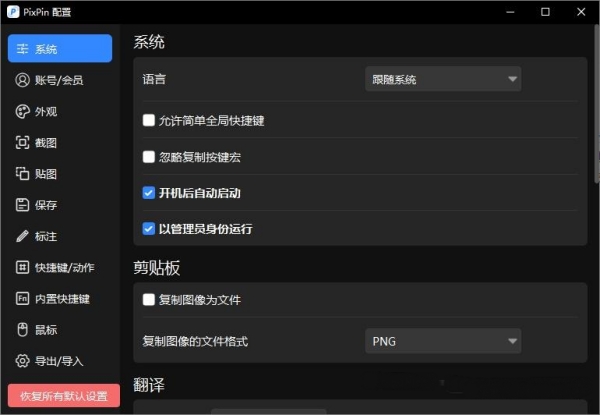
Task: 勾选“允许简单全局快捷键”复选框
Action: tap(149, 121)
